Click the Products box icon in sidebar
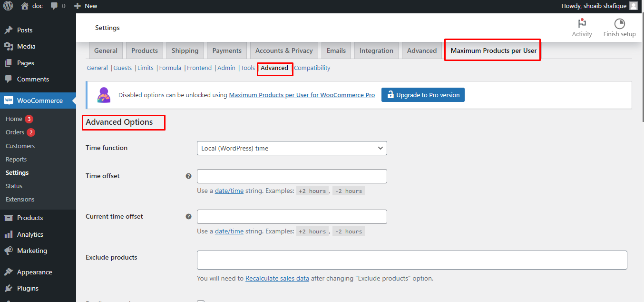 tap(9, 218)
